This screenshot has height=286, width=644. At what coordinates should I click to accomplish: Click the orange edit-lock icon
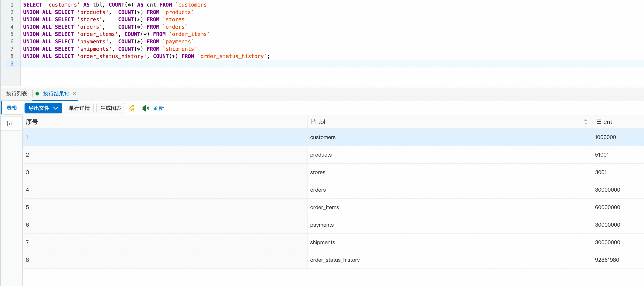[x=131, y=108]
